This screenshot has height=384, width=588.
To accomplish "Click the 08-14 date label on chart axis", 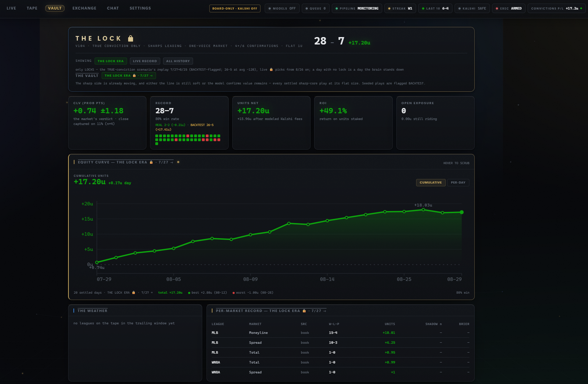I will 327,279.
